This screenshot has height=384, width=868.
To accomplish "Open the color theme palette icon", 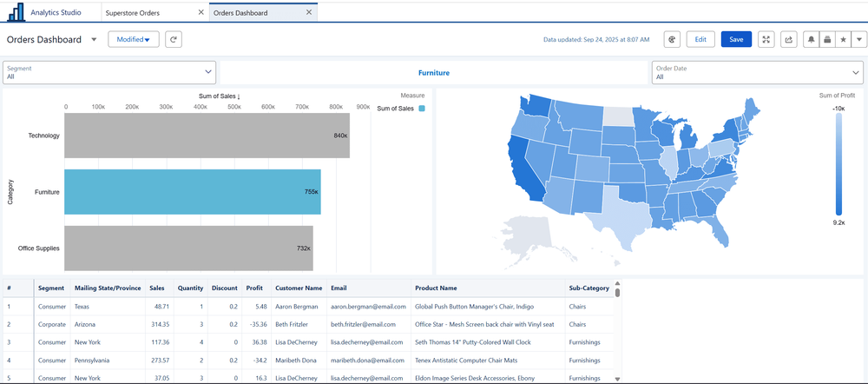I will [672, 39].
